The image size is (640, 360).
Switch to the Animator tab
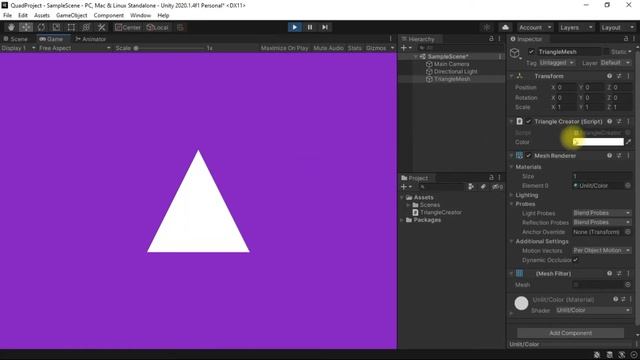91,39
